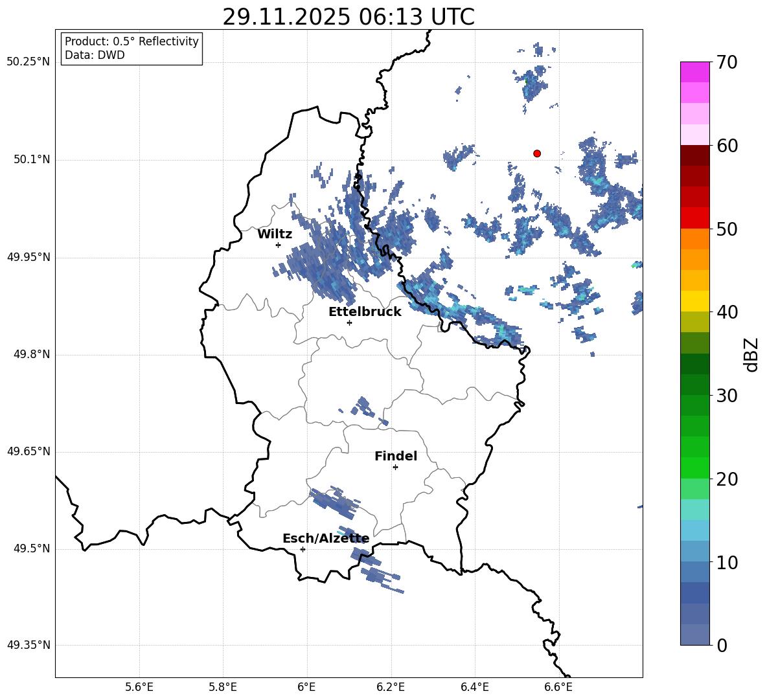767x700 pixels.
Task: Click the dark green colorbar segment near 30
Action: click(694, 384)
